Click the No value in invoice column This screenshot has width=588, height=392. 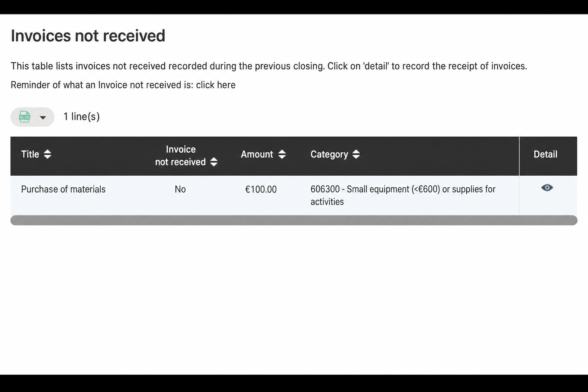pos(180,189)
